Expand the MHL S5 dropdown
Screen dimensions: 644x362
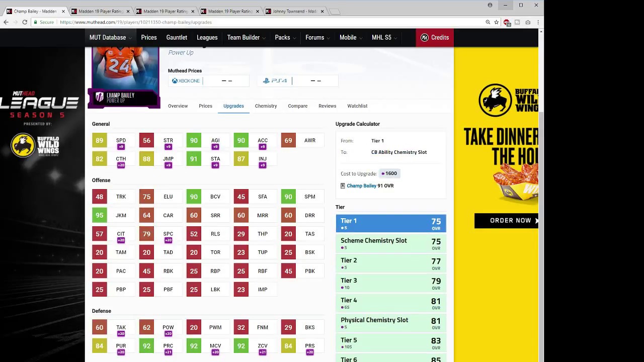pyautogui.click(x=384, y=38)
